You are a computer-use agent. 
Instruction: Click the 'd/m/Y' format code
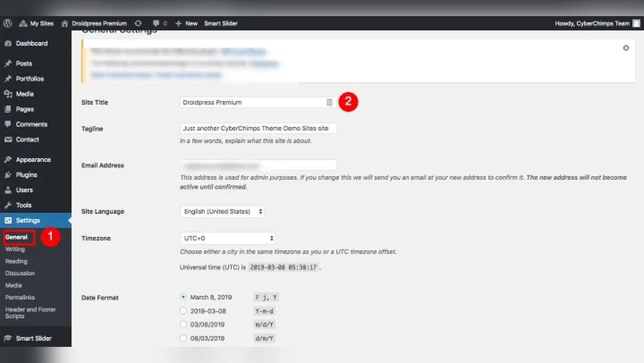[264, 338]
